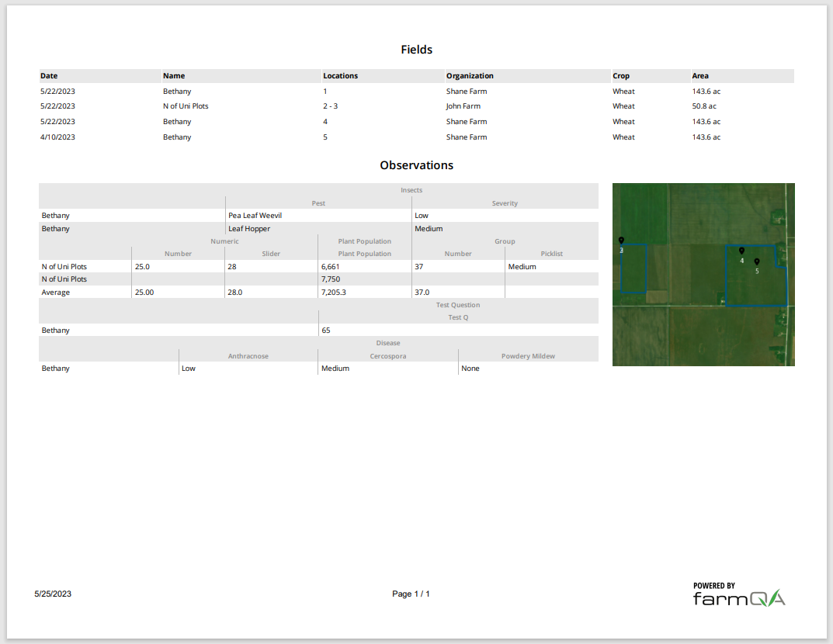Image resolution: width=833 pixels, height=644 pixels.
Task: Select "Medium" severity for Leaf Hopper
Action: (x=429, y=229)
